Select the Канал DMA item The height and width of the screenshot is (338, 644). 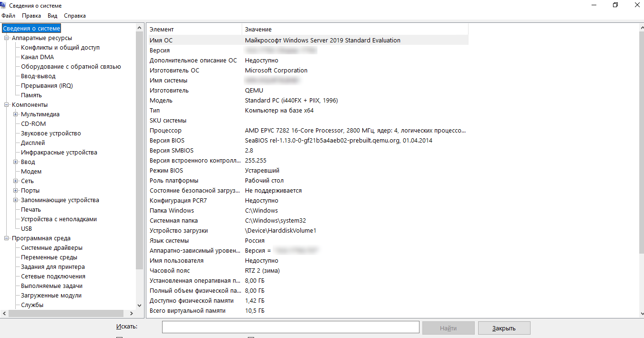(x=37, y=57)
